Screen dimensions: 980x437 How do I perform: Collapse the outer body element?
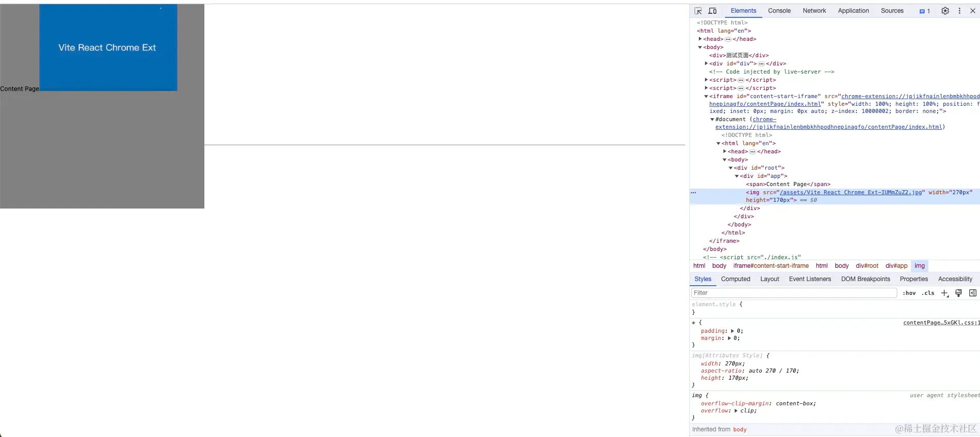700,47
